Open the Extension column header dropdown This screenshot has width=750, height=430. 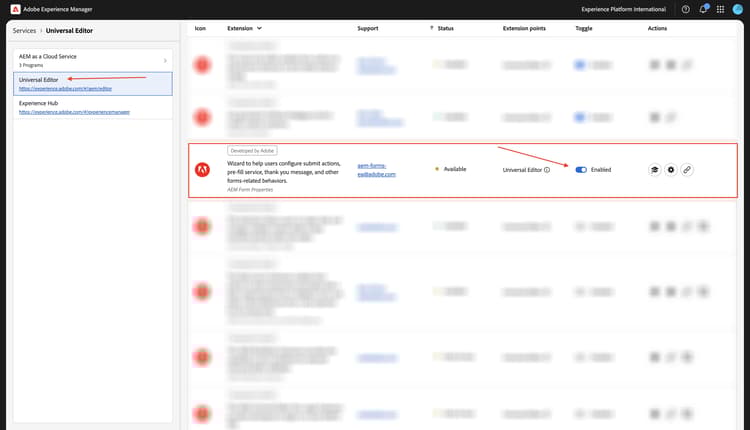pyautogui.click(x=259, y=28)
